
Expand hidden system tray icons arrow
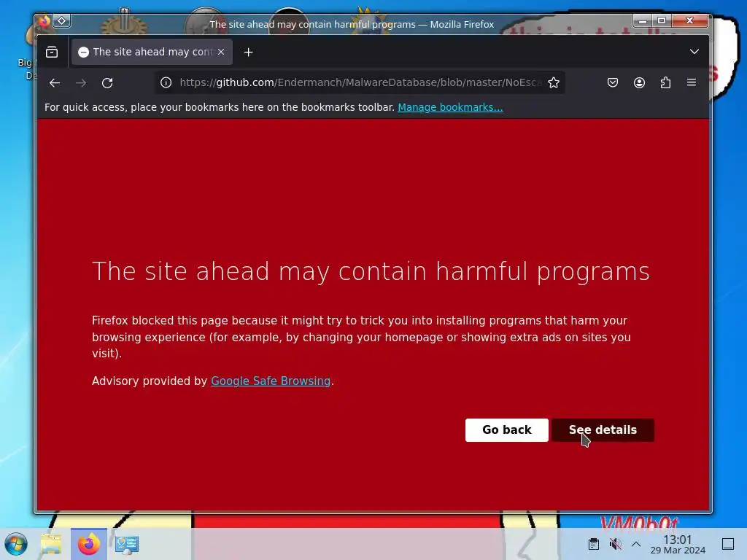pos(636,544)
